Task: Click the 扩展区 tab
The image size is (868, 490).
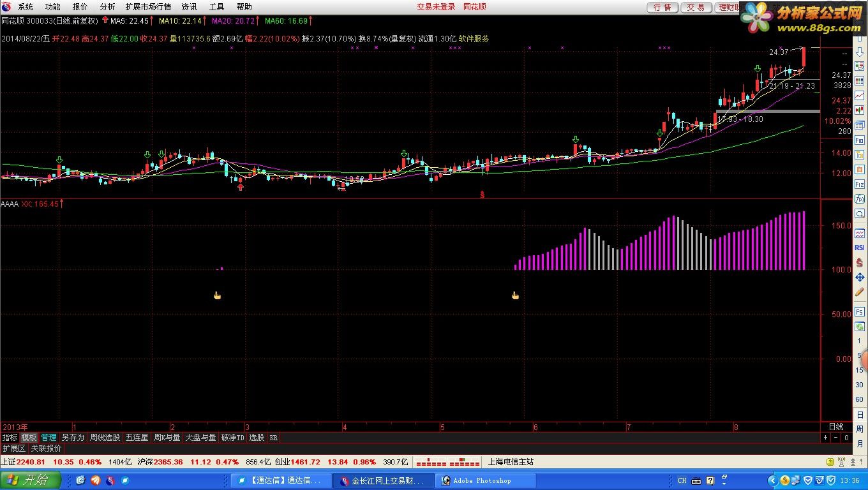Action: pyautogui.click(x=13, y=449)
